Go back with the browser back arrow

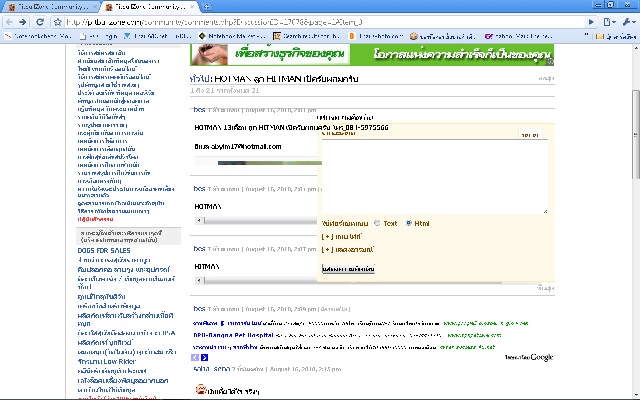[10, 22]
